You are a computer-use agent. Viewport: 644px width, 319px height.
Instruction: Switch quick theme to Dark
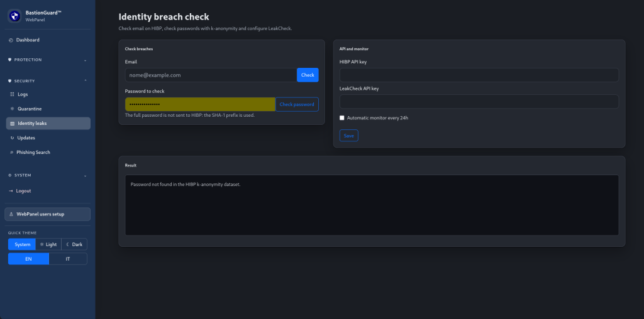(x=74, y=244)
